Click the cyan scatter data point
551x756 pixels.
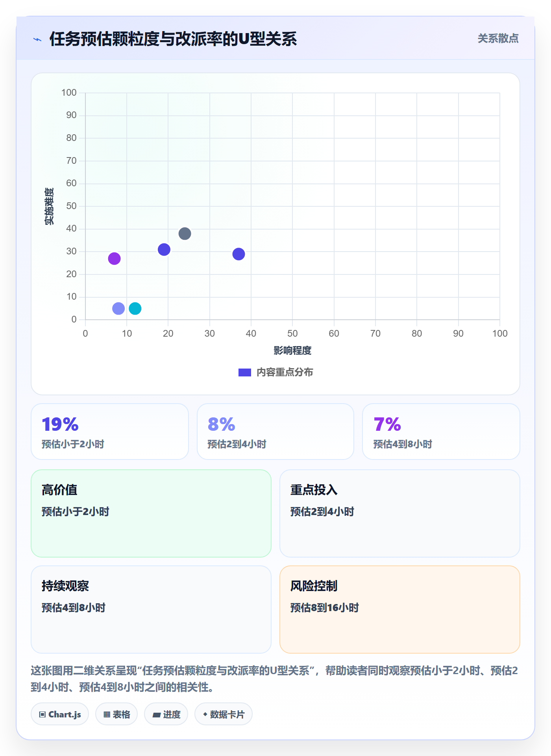click(x=135, y=308)
